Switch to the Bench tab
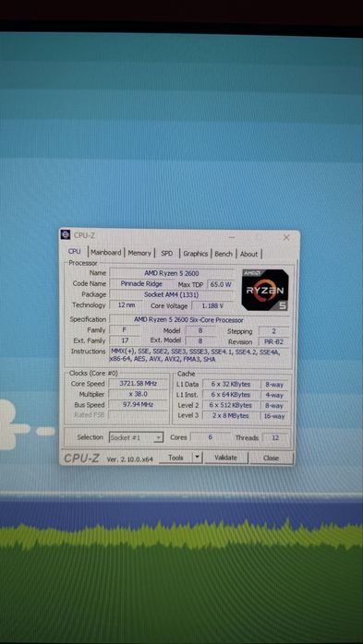This screenshot has height=644, width=363. pos(224,254)
